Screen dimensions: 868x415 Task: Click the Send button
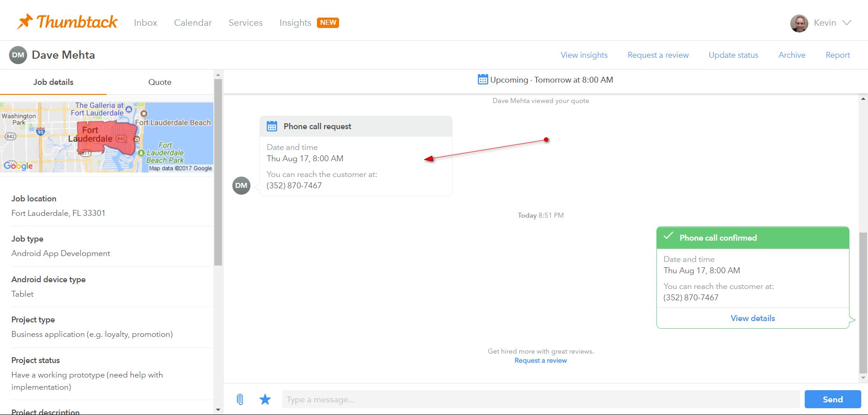[833, 399]
